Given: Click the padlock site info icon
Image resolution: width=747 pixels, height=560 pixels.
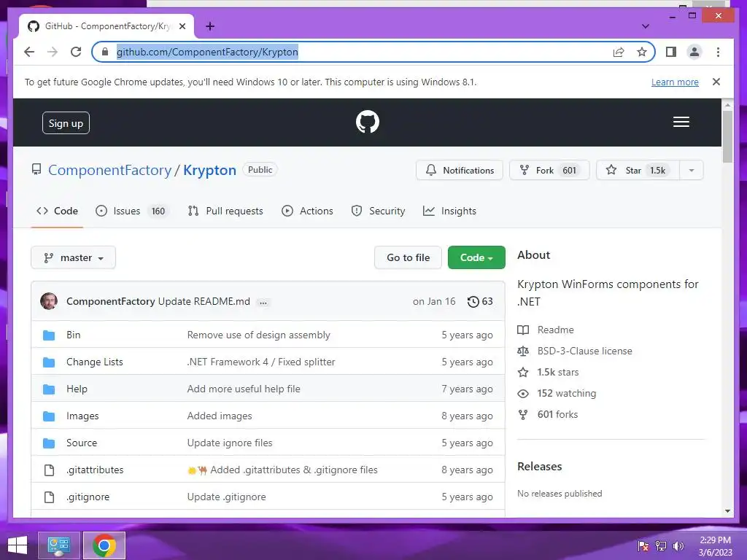Looking at the screenshot, I should point(105,52).
